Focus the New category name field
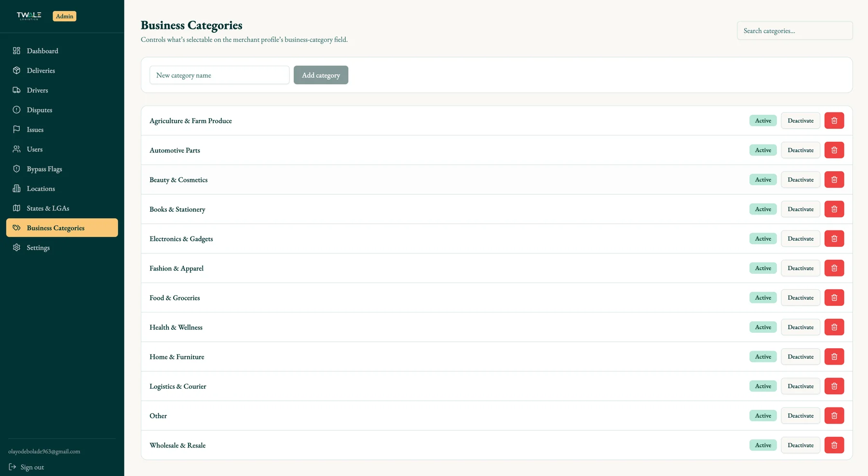Screen dimensions: 868x476 [x=219, y=75]
